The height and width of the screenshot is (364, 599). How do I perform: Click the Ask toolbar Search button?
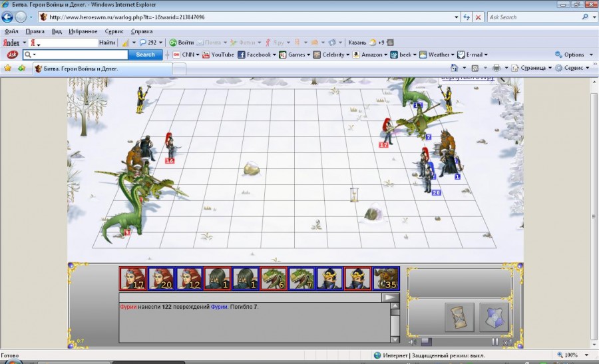click(x=145, y=55)
